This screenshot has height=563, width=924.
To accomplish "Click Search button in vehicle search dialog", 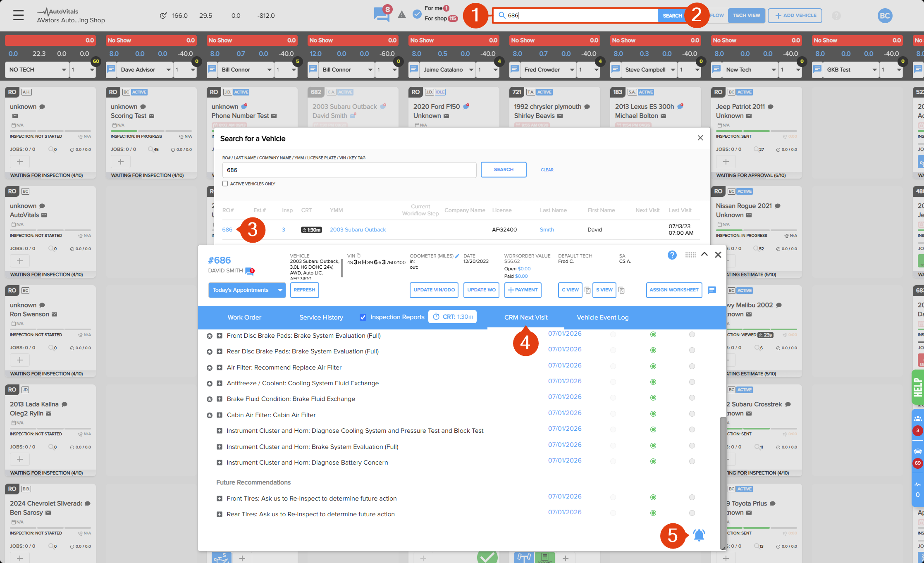I will coord(504,169).
